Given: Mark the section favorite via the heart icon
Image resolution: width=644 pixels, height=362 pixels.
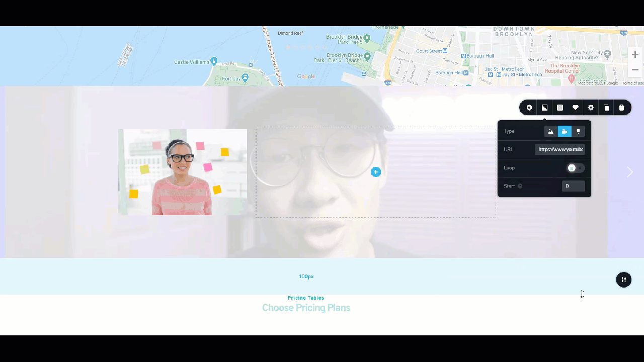Looking at the screenshot, I should tap(575, 107).
